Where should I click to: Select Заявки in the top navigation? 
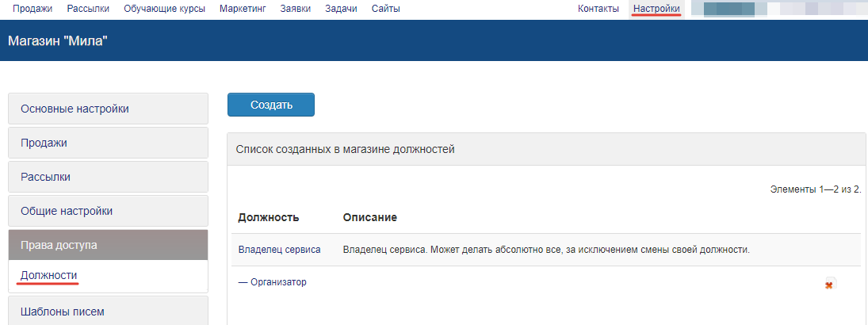[x=295, y=9]
